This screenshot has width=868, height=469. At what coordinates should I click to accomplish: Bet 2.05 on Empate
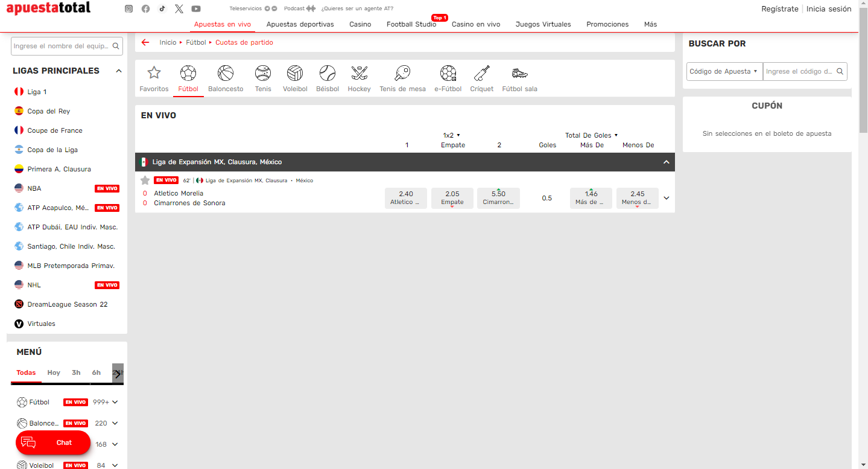(x=452, y=198)
